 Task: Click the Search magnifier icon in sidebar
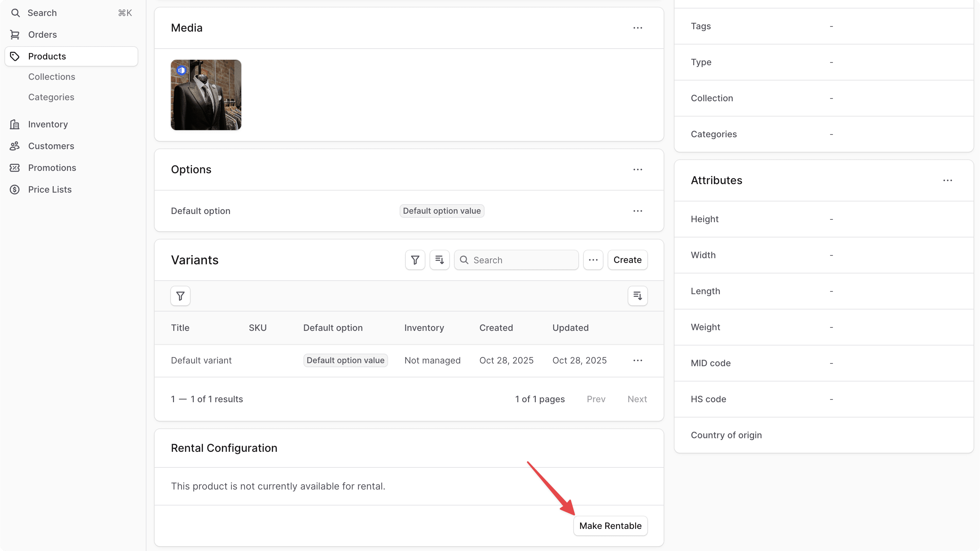click(x=16, y=13)
